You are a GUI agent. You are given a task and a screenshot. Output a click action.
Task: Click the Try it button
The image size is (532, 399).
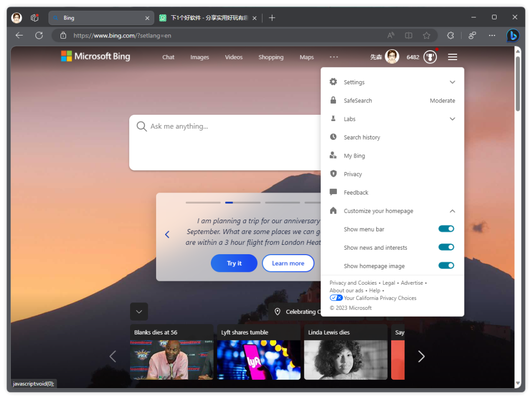coord(234,263)
